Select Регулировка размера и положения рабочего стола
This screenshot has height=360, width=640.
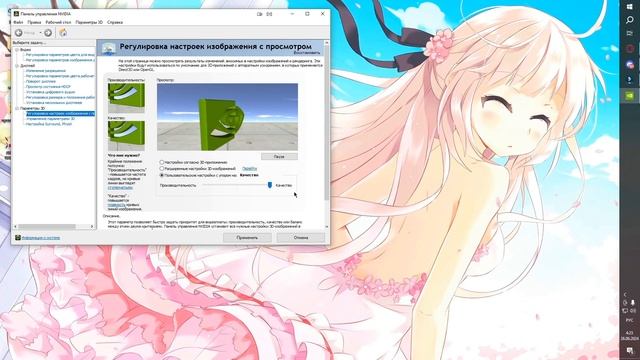[60, 97]
